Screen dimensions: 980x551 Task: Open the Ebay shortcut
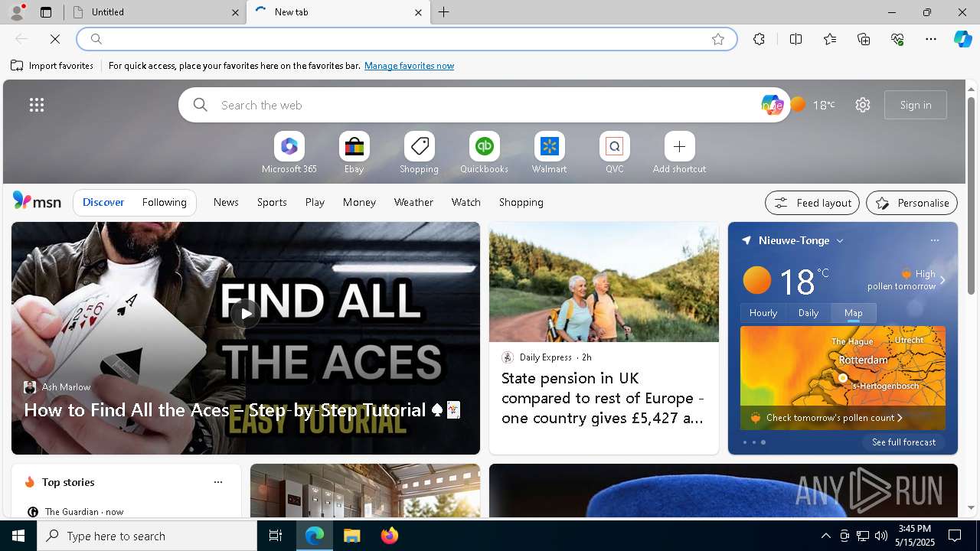click(x=354, y=153)
